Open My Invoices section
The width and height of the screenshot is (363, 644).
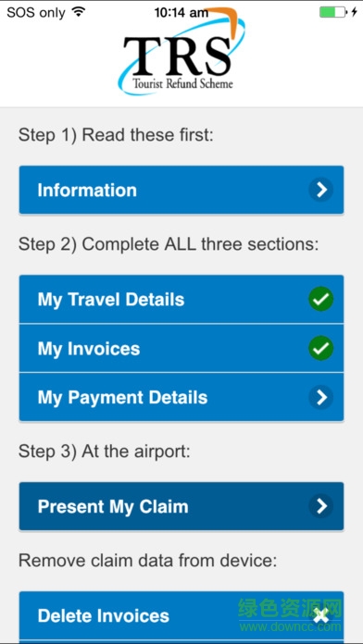click(181, 348)
